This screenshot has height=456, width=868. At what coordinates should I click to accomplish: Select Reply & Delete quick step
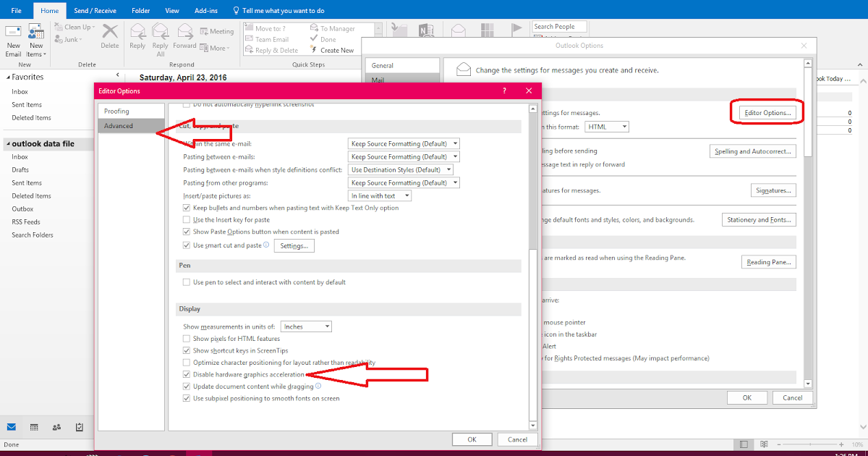271,50
